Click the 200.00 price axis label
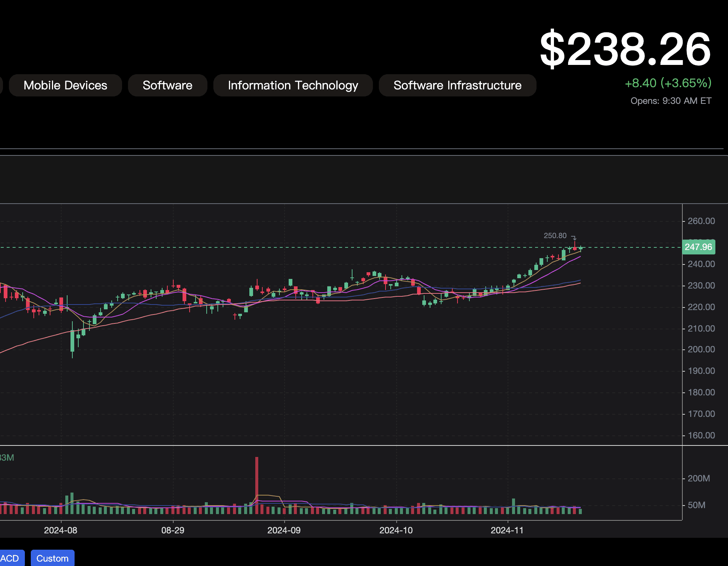Viewport: 728px width, 566px height. point(701,349)
